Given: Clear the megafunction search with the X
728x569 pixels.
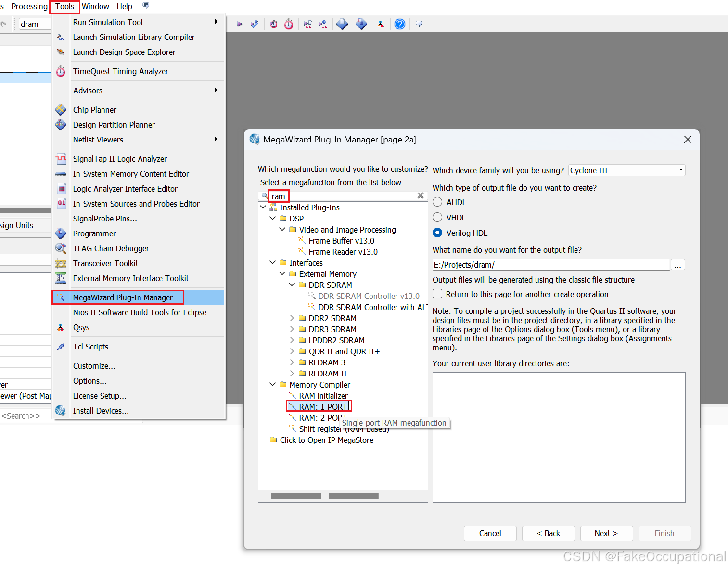Looking at the screenshot, I should [x=421, y=195].
